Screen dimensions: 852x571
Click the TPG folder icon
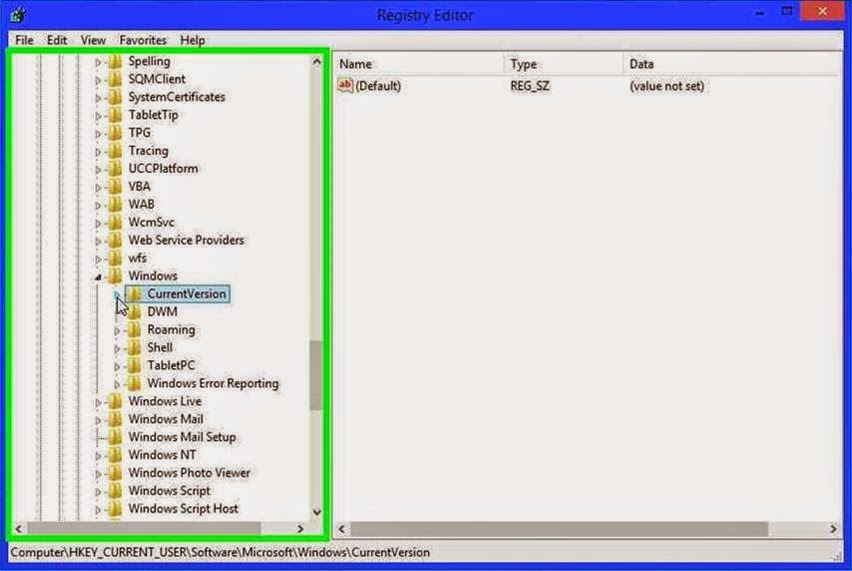[x=115, y=133]
